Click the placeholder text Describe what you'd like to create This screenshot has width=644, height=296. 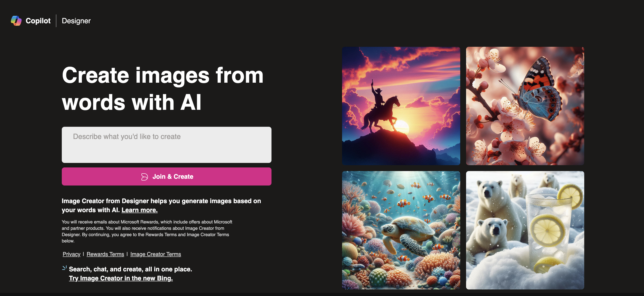pos(126,136)
